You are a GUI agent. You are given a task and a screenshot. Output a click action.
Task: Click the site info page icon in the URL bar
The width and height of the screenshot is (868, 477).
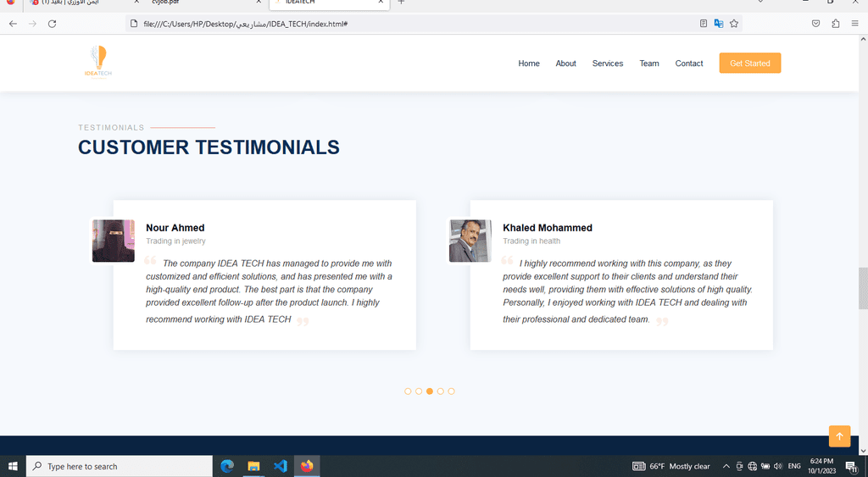click(x=133, y=24)
